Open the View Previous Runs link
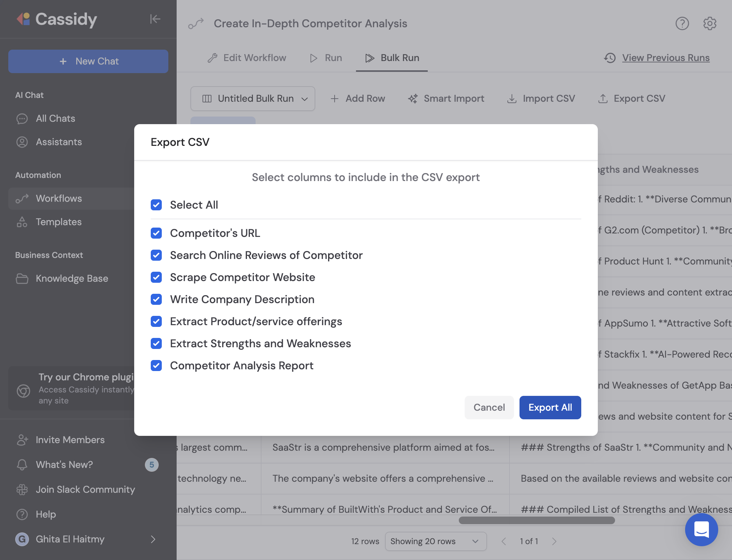 [x=666, y=58]
